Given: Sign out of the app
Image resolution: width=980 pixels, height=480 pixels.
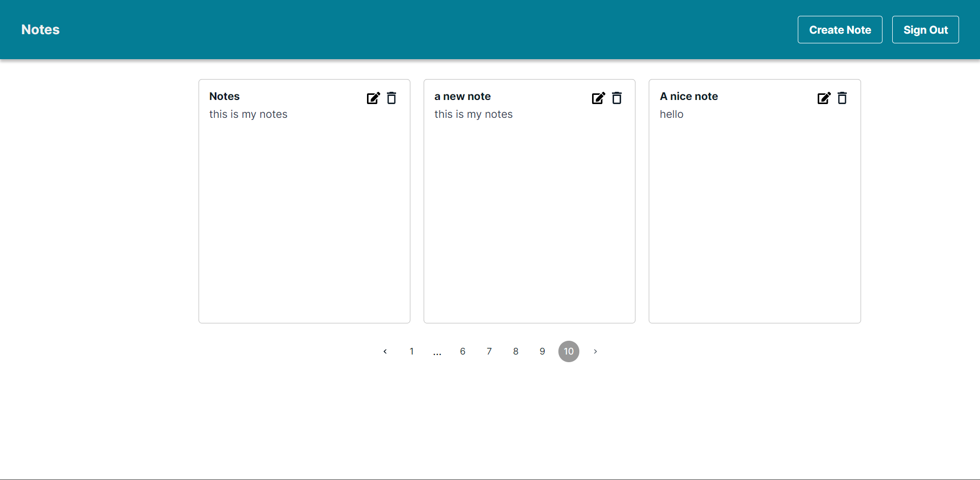Looking at the screenshot, I should click(925, 30).
